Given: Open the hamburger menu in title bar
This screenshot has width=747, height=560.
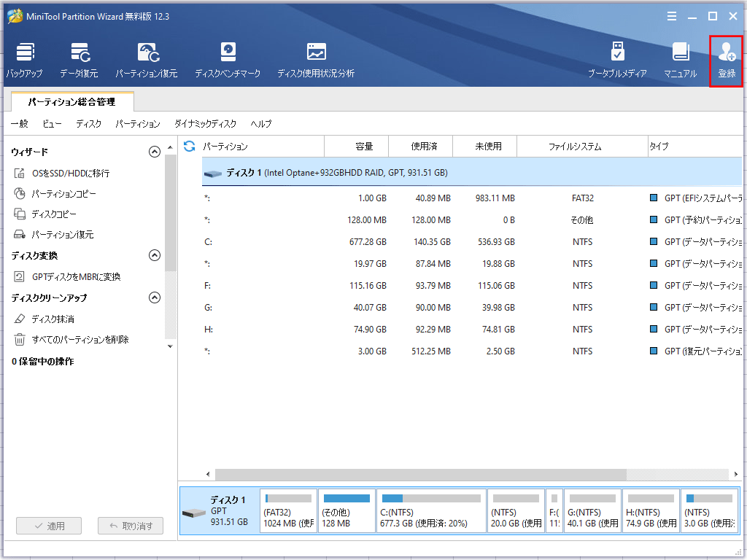Looking at the screenshot, I should (672, 16).
